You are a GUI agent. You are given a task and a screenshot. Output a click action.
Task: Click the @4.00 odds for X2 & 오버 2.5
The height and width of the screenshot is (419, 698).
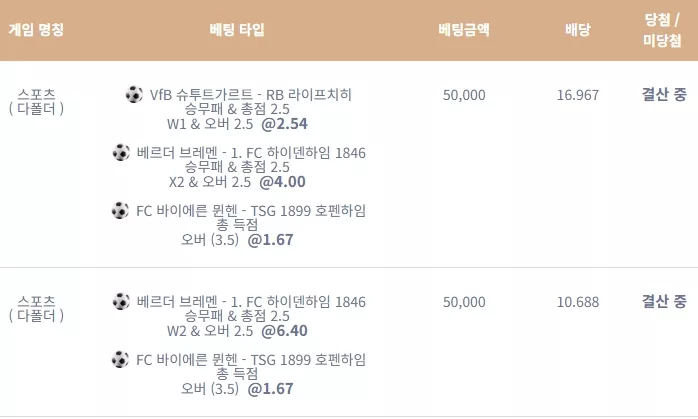[283, 182]
